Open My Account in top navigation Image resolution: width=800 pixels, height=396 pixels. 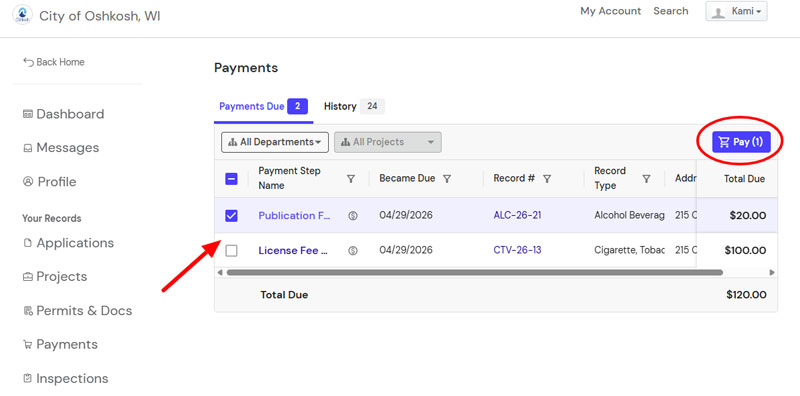[610, 11]
